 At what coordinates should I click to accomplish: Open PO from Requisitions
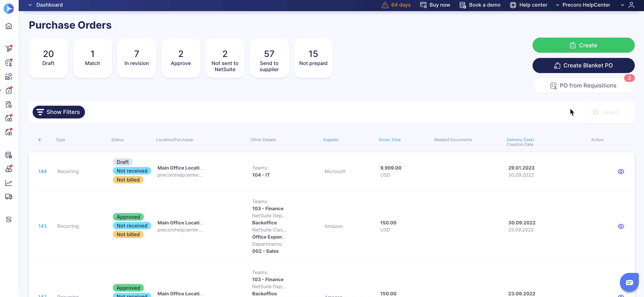(583, 86)
